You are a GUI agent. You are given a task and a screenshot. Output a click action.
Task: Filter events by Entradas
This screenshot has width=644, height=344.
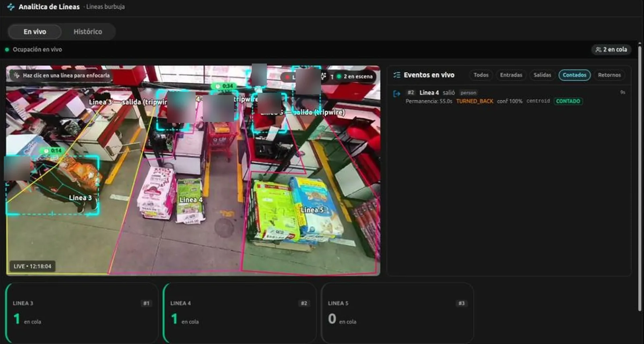tap(511, 75)
